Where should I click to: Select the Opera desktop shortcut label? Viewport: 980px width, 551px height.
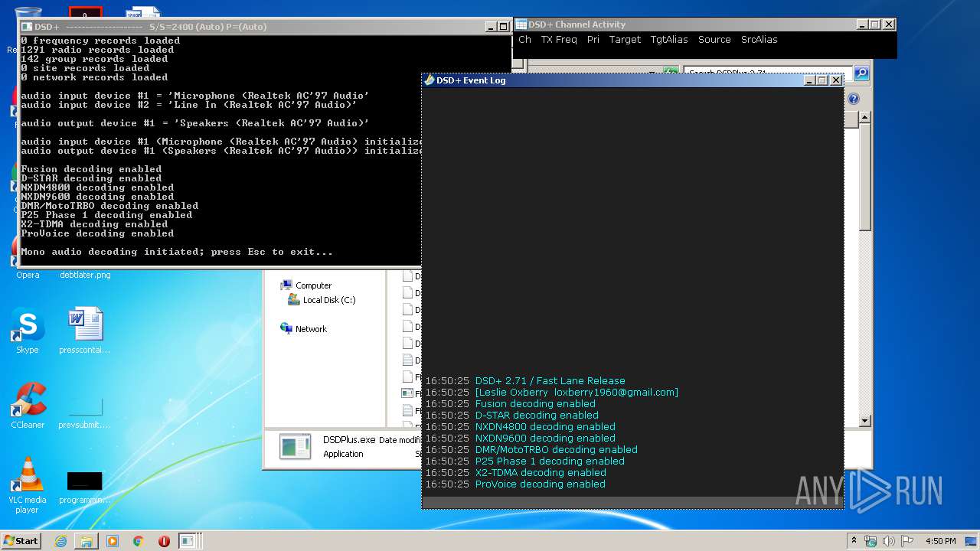coord(28,275)
